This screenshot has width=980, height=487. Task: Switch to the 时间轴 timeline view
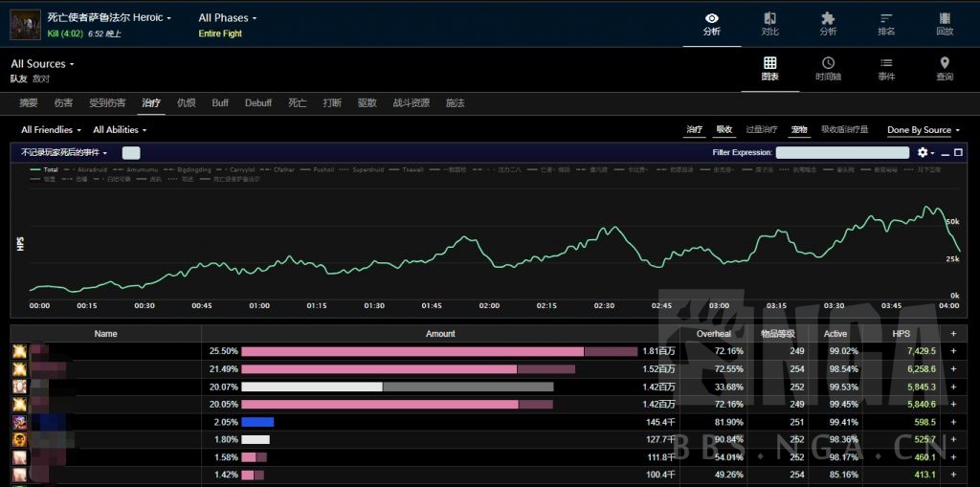coord(828,69)
